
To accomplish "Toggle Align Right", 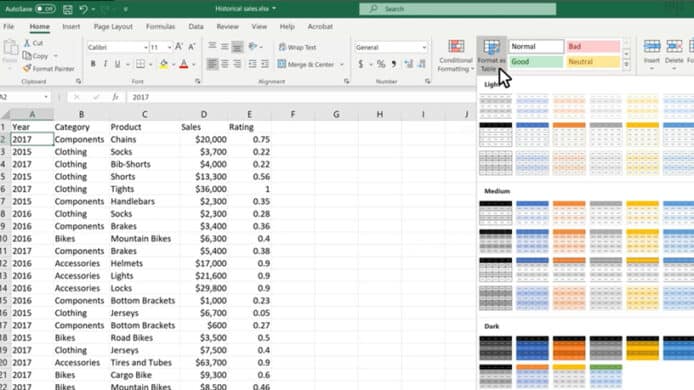I will tap(237, 64).
